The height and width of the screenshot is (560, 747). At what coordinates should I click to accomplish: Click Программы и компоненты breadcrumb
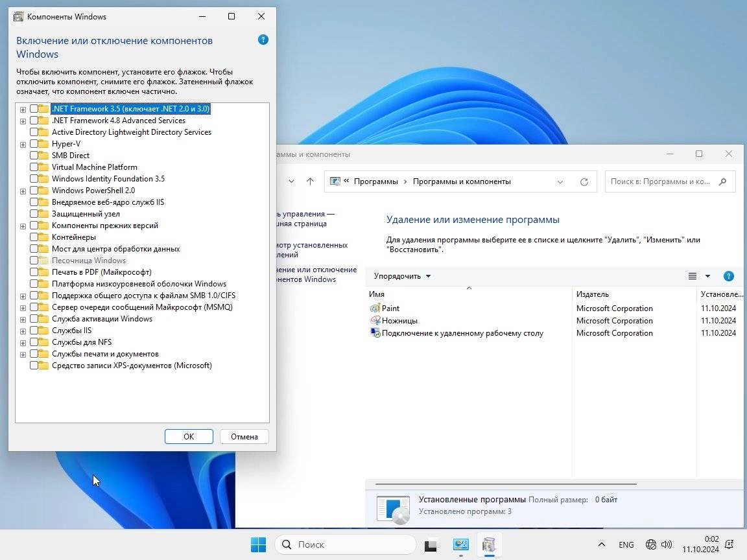pyautogui.click(x=462, y=181)
